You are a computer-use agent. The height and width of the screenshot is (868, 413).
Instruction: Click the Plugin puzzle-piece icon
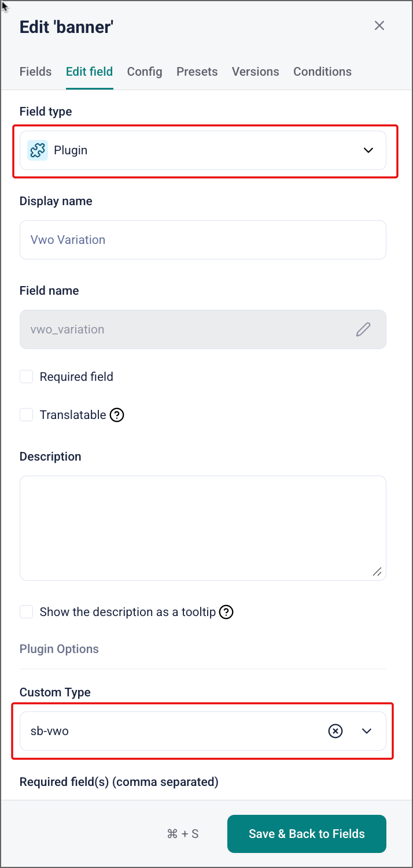coord(38,150)
